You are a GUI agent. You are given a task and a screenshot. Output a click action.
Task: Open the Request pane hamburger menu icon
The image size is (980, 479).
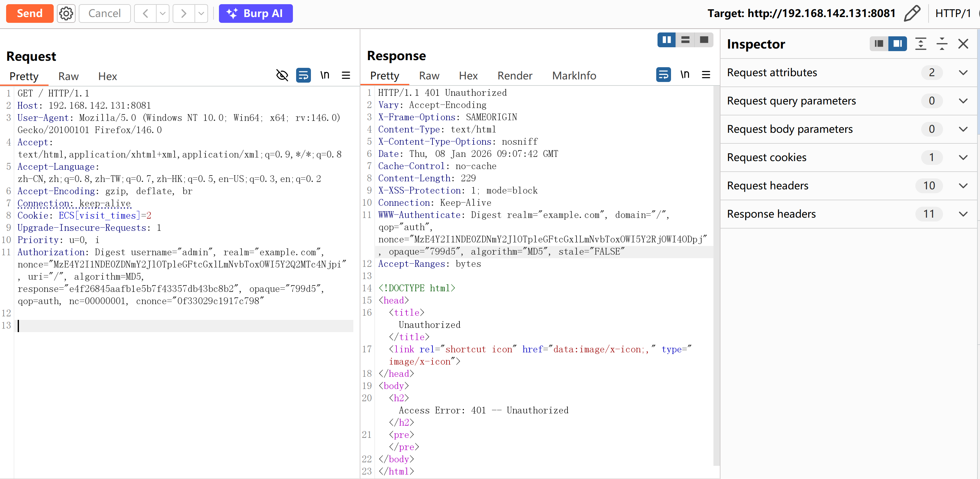(x=345, y=75)
